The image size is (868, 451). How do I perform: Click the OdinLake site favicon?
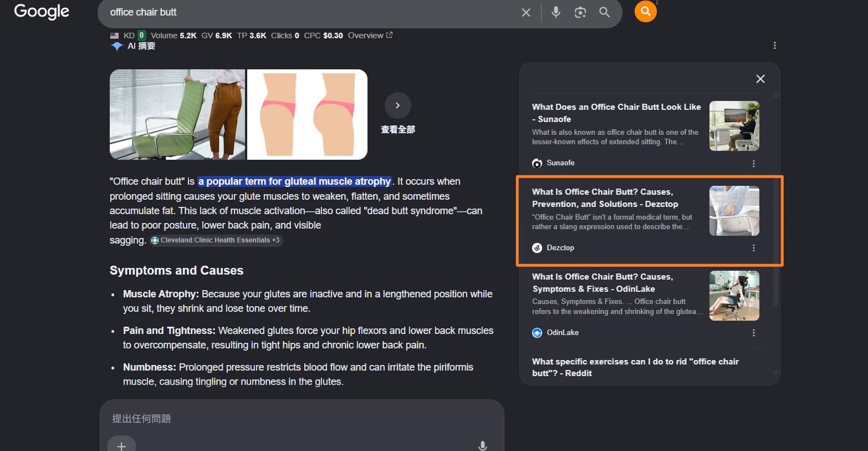[537, 333]
